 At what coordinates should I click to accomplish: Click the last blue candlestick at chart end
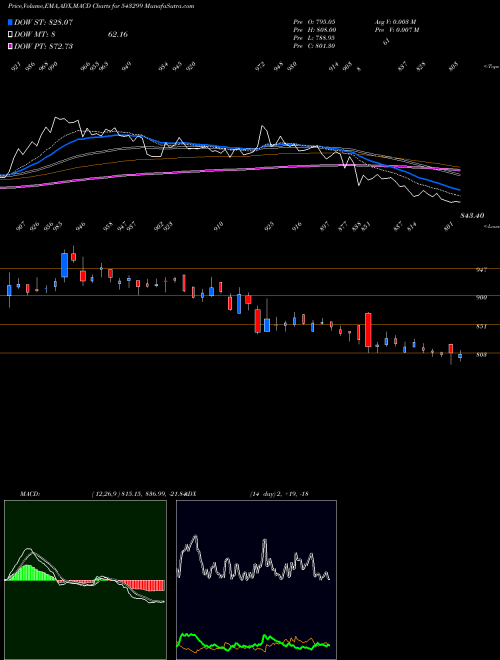tap(460, 356)
